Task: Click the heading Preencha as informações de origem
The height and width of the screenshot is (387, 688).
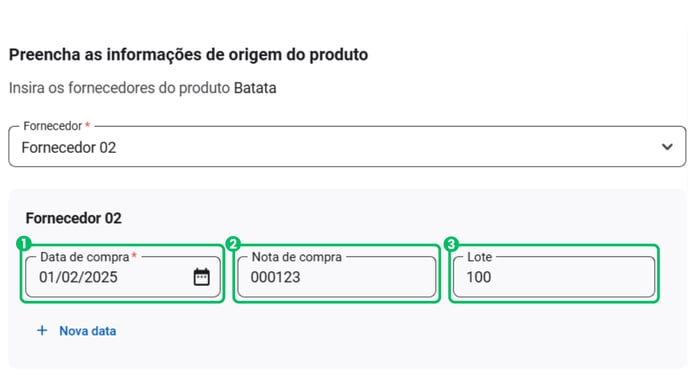Action: (188, 55)
